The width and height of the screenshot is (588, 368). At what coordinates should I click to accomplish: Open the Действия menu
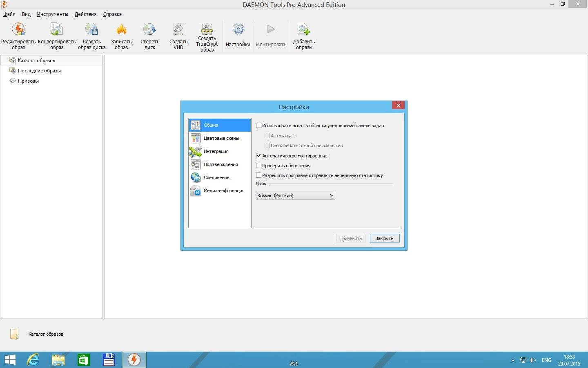pos(85,14)
